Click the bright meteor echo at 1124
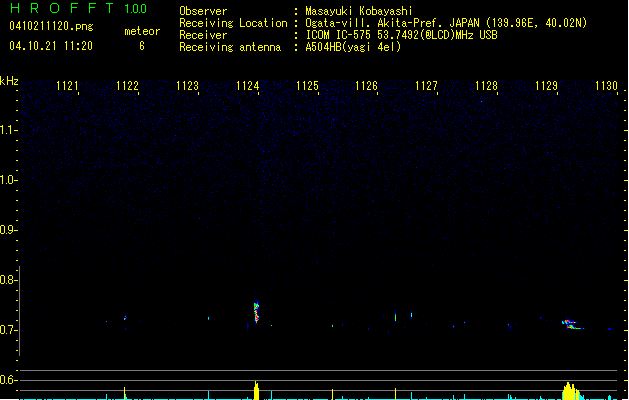629x400 pixels. [x=256, y=313]
